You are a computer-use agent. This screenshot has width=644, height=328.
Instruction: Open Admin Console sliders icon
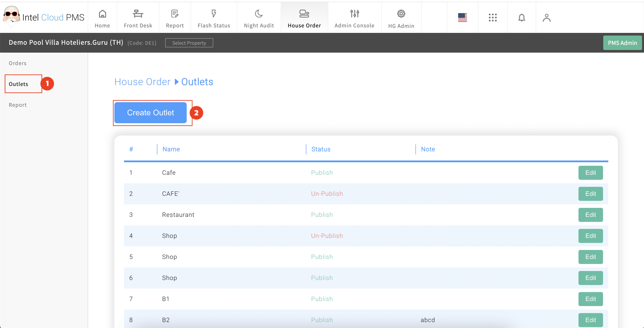(x=354, y=14)
